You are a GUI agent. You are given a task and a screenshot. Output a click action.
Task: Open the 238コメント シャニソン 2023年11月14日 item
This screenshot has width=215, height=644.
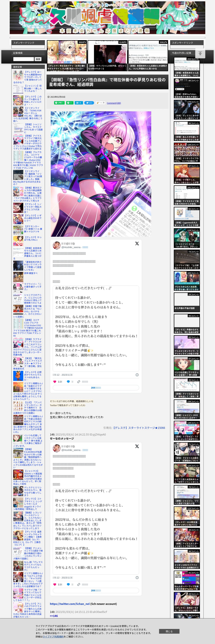click(187, 409)
